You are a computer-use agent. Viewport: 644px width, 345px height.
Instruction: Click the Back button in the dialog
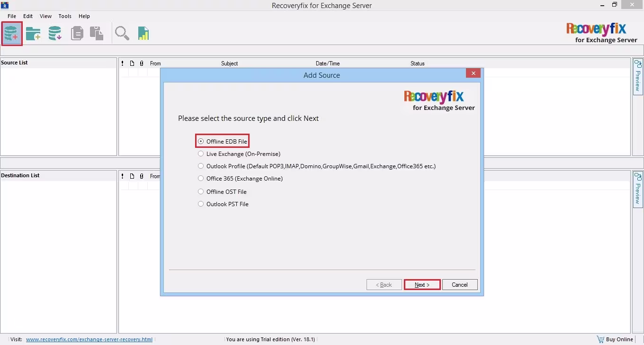click(384, 285)
